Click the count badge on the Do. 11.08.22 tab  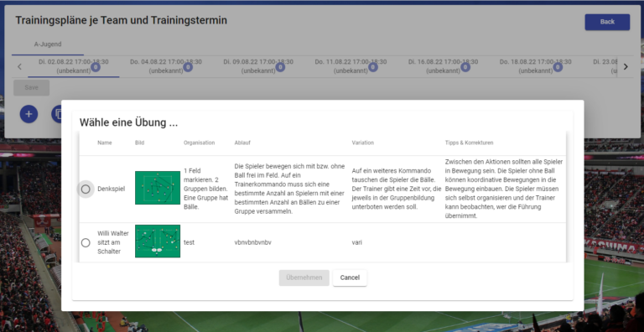(x=373, y=67)
